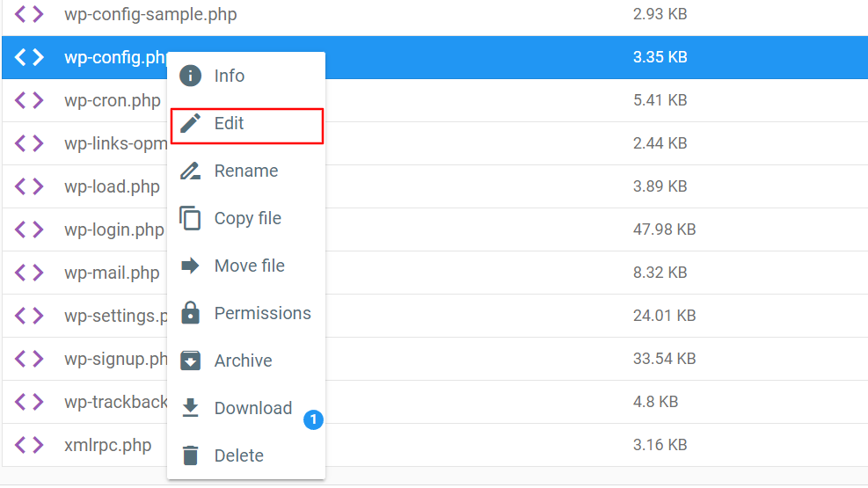The height and width of the screenshot is (488, 868).
Task: Open the wp-config-sample.php file row
Action: coord(150,15)
